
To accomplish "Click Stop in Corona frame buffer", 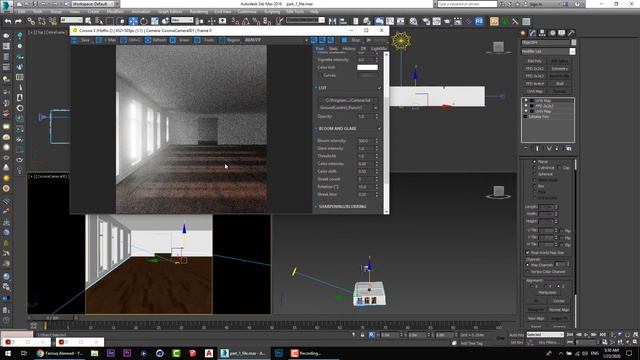I will point(351,40).
